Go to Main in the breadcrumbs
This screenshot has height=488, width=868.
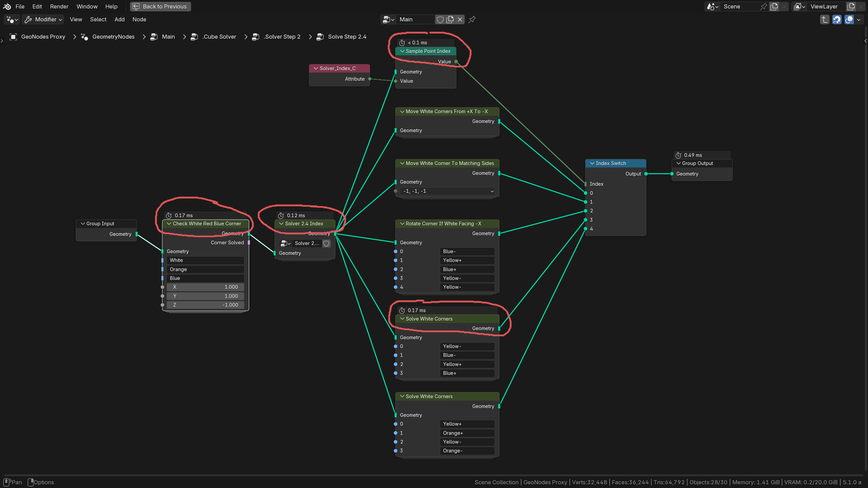(169, 37)
